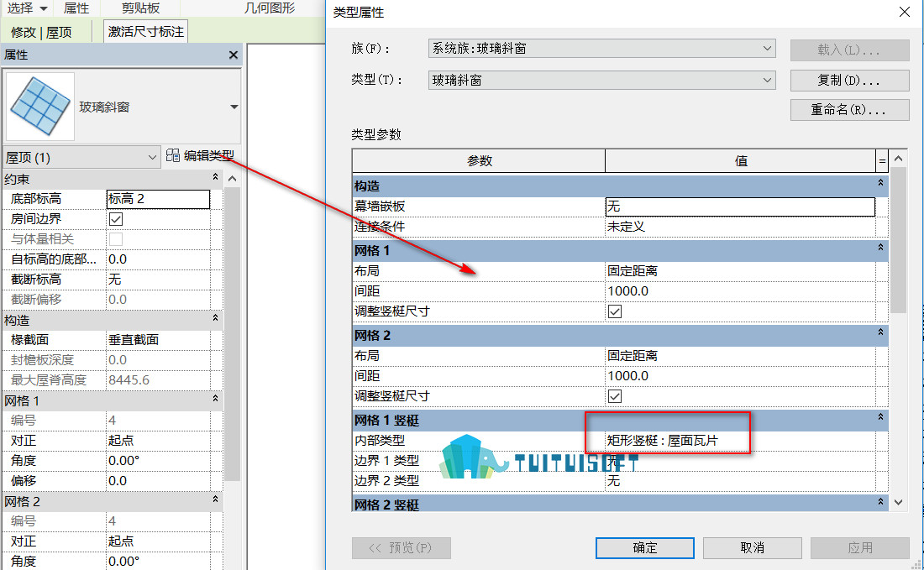Confirm with the 确定 button
The width and height of the screenshot is (924, 570).
(x=644, y=547)
